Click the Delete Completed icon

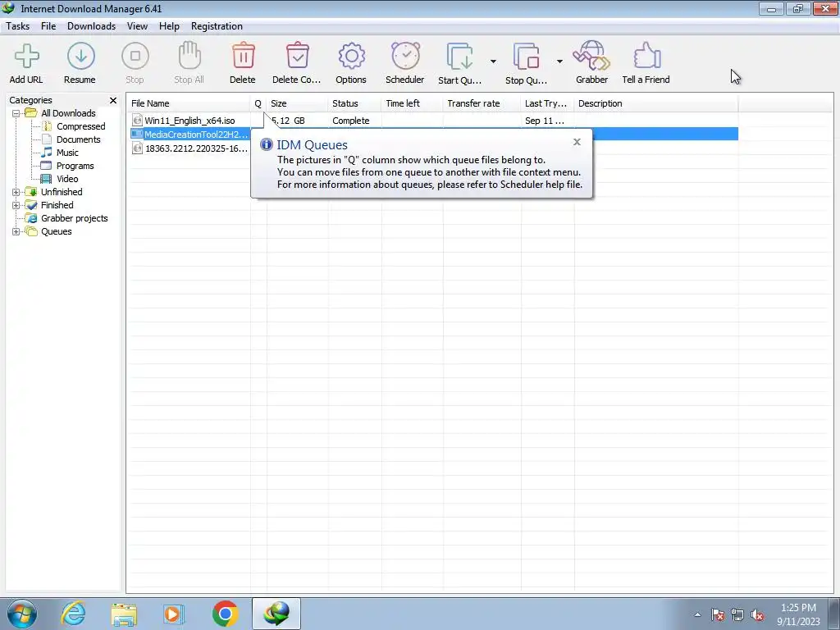[297, 56]
